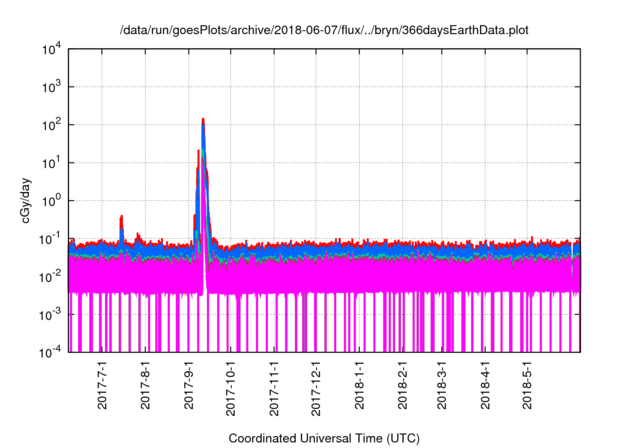Click the 10^1 y-axis tick label

click(x=51, y=164)
